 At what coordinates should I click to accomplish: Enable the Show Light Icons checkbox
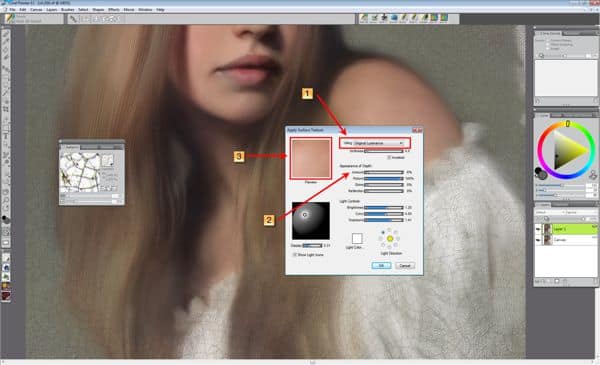pyautogui.click(x=295, y=254)
